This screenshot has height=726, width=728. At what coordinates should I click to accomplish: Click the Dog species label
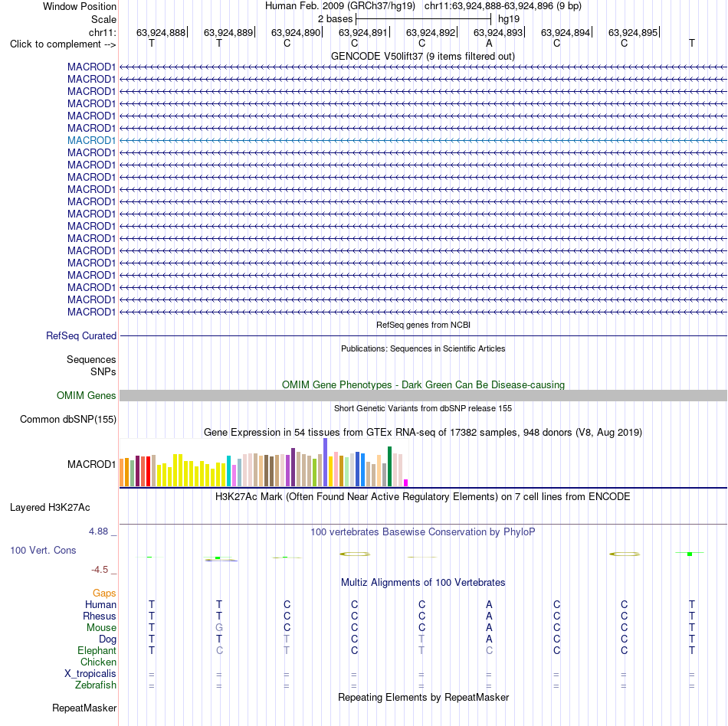click(x=107, y=639)
